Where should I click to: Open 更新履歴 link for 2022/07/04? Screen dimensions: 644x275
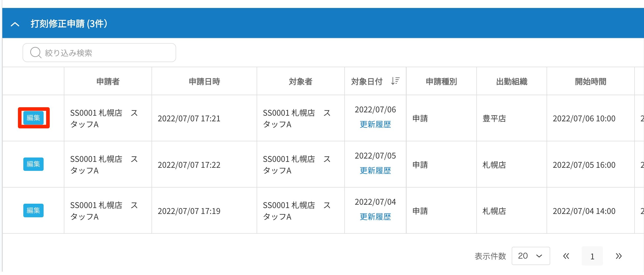click(375, 217)
